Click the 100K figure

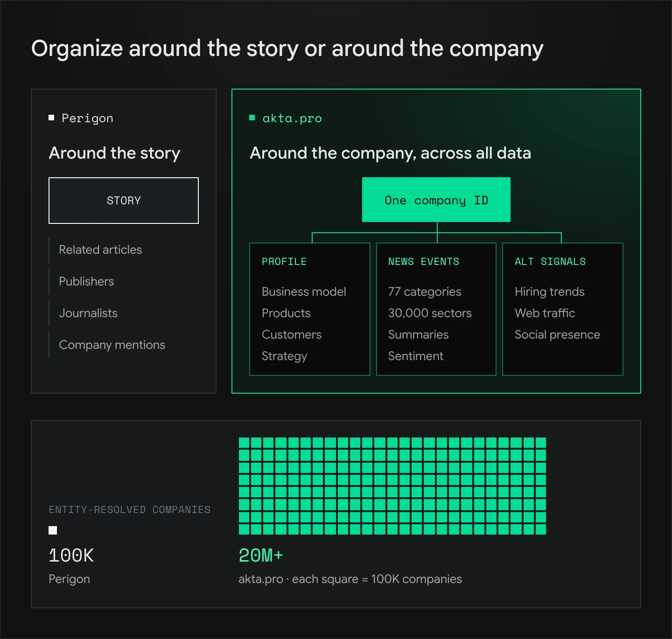(x=71, y=555)
